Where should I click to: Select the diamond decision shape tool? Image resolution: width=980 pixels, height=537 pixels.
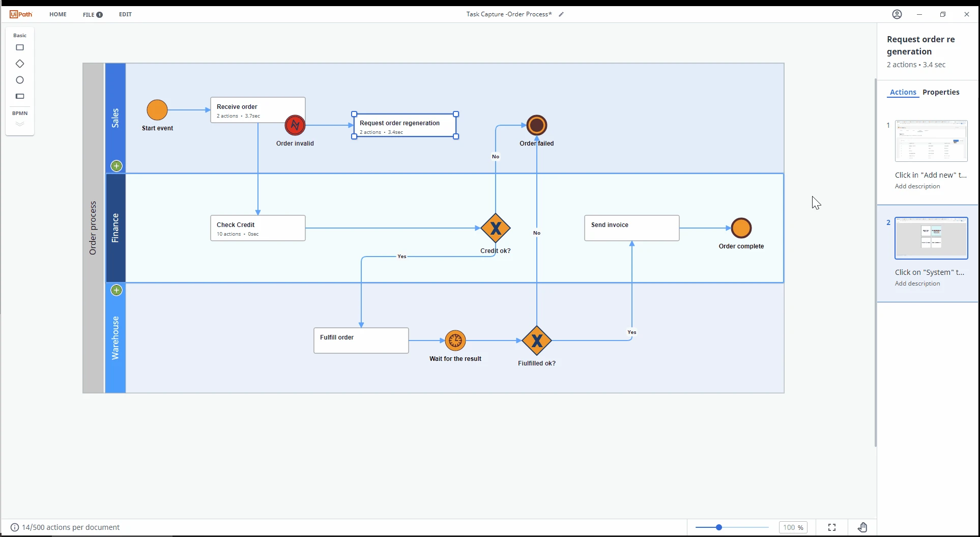[x=20, y=64]
